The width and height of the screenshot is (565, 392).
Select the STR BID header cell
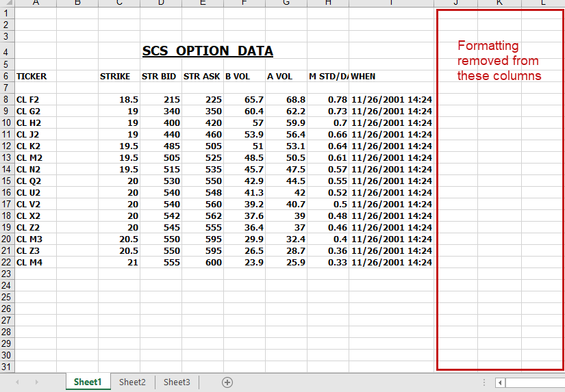pyautogui.click(x=161, y=77)
